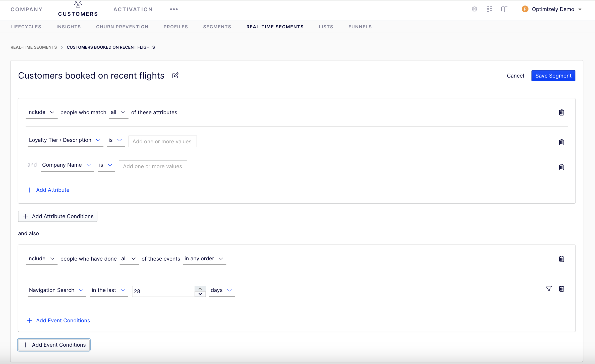Expand the 'is' operator dropdown for Company Name
The image size is (595, 364).
105,166
